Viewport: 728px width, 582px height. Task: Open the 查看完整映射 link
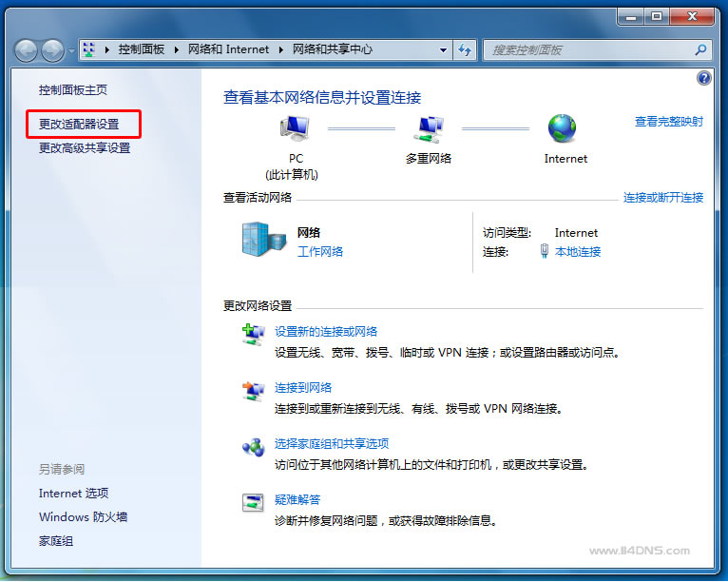[x=668, y=121]
